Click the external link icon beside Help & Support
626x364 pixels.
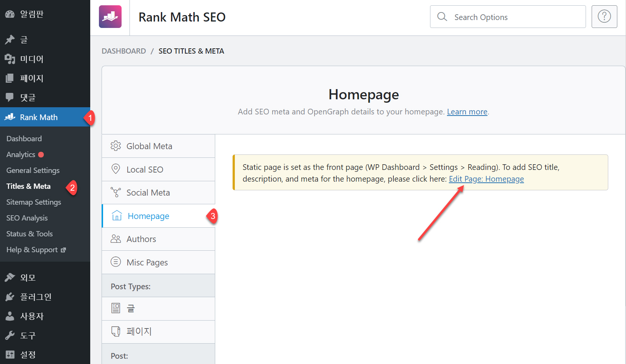coord(63,250)
